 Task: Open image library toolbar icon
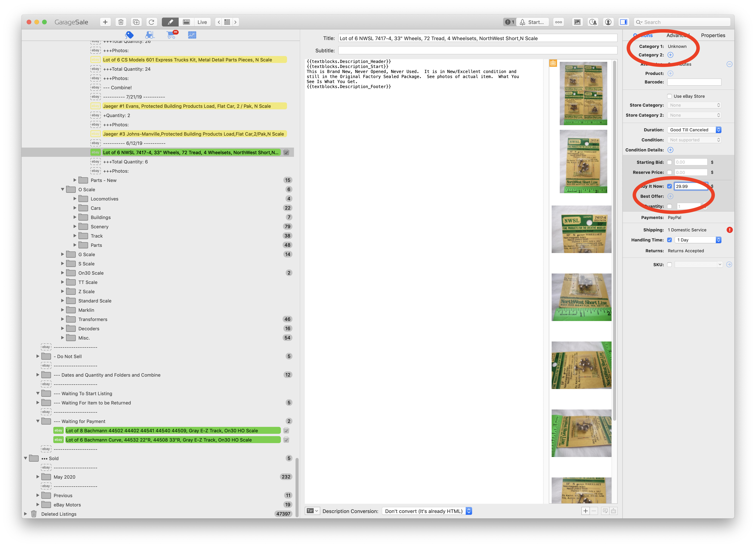click(577, 22)
